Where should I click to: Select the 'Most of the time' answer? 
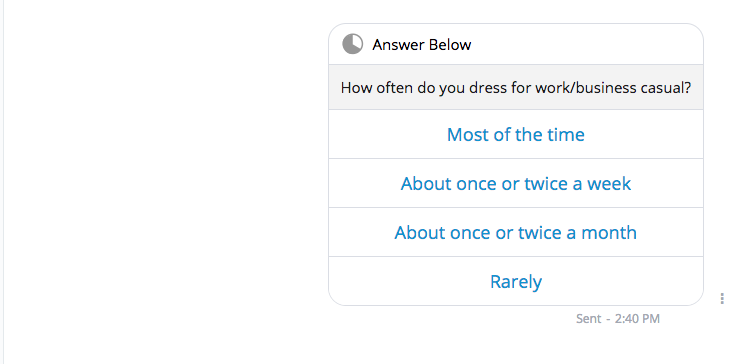[x=516, y=134]
